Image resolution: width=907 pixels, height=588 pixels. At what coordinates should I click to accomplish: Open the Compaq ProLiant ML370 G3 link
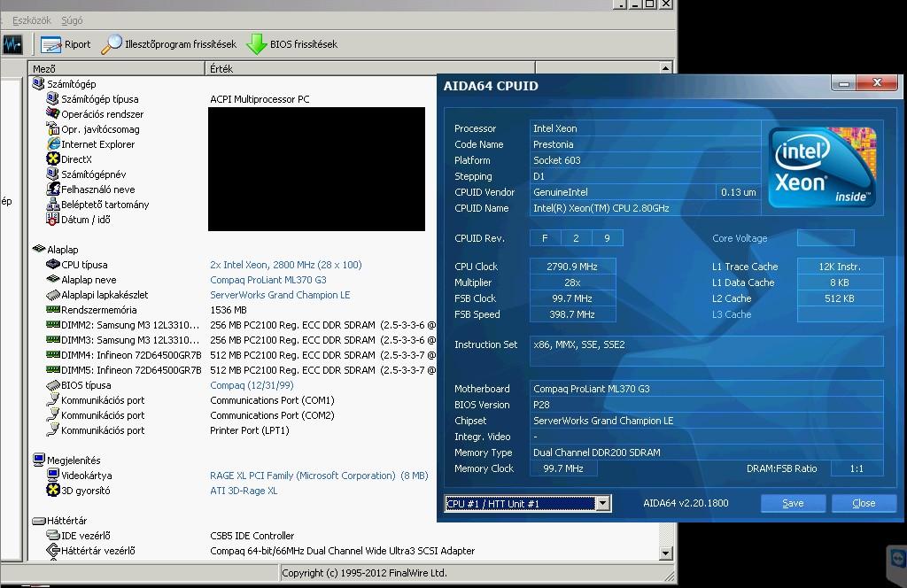tap(268, 280)
